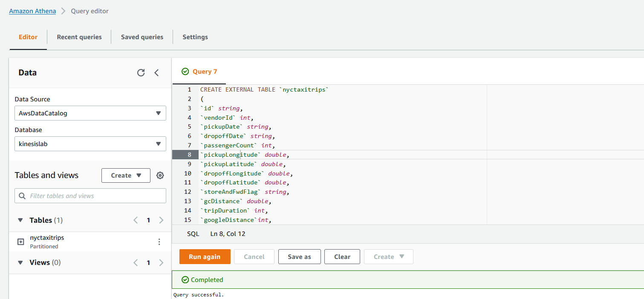Follow the Amazon Athena breadcrumb link
Image resolution: width=644 pixels, height=299 pixels.
[x=32, y=11]
